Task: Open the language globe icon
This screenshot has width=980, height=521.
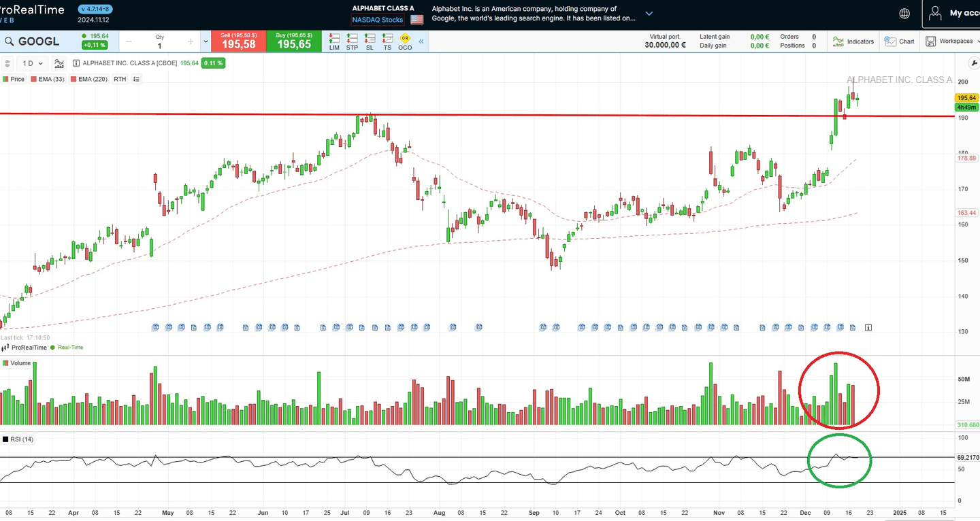Action: click(x=904, y=14)
